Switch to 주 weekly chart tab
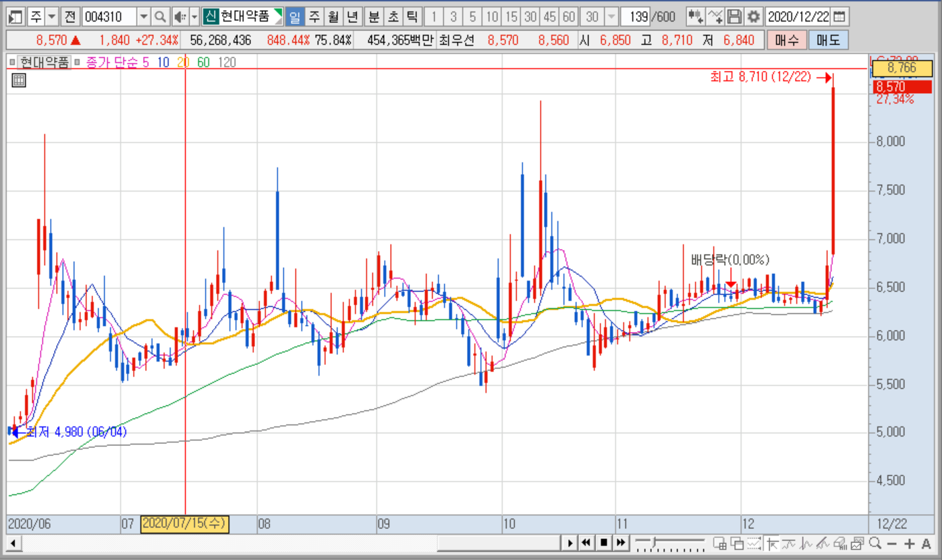The width and height of the screenshot is (942, 560). (x=314, y=17)
